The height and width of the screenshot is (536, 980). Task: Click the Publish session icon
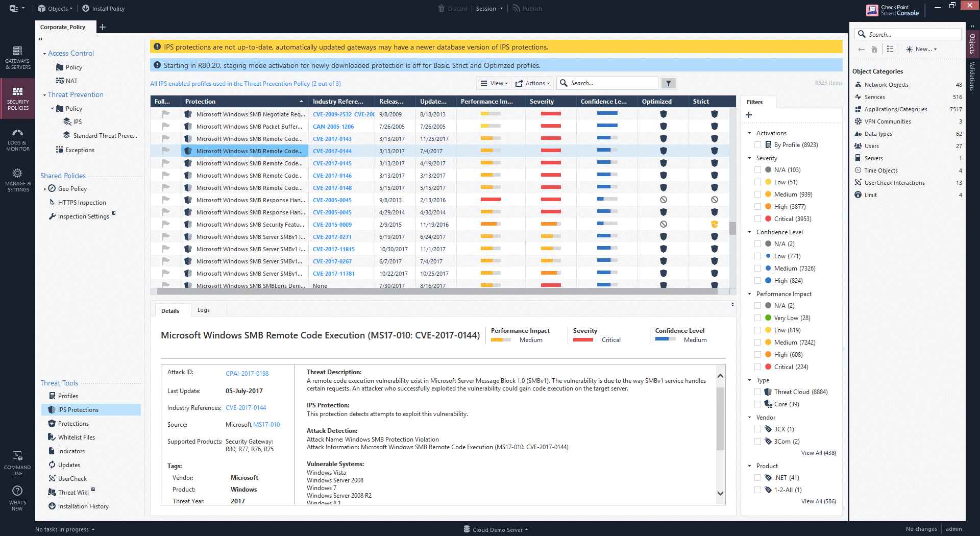(516, 8)
